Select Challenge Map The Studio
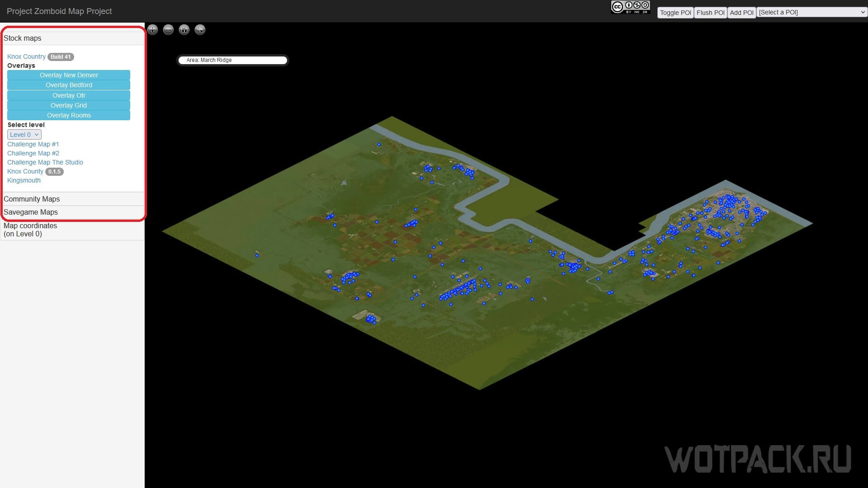The image size is (868, 488). (45, 162)
